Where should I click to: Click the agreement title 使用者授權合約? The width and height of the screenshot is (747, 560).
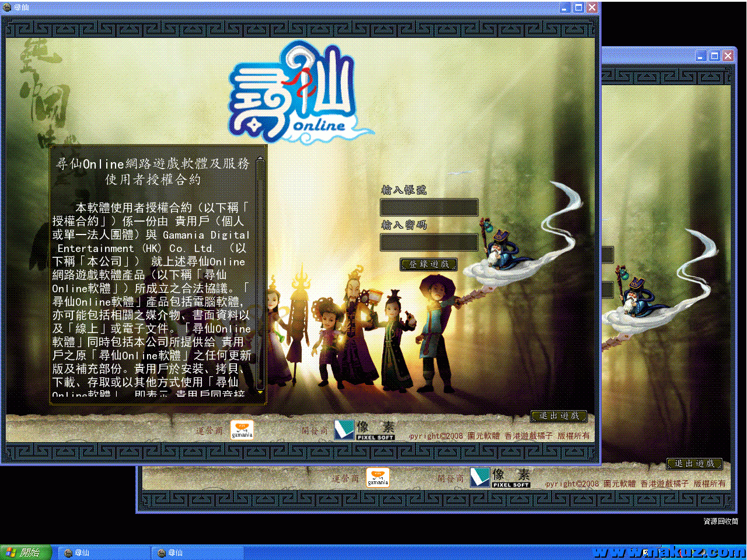coord(153,180)
